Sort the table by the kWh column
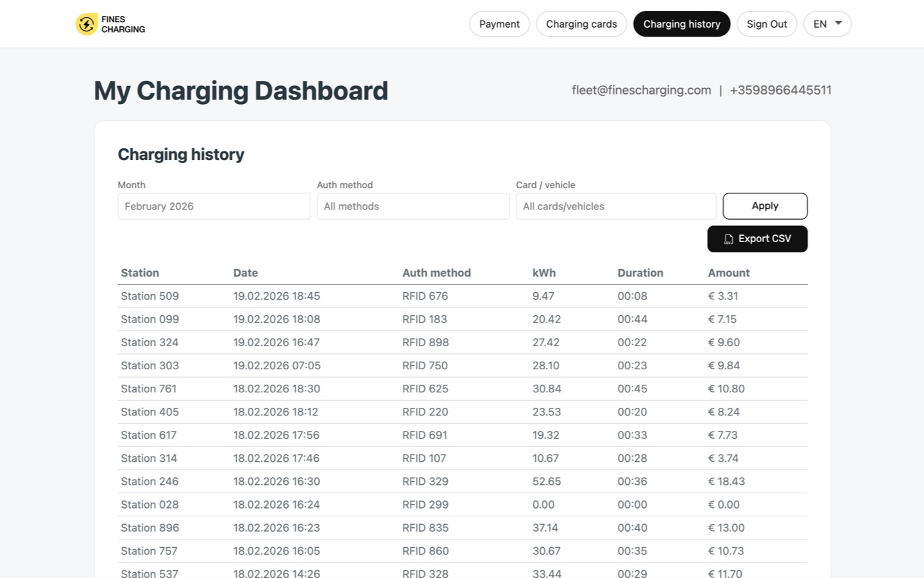Viewport: 924px width, 578px height. (543, 272)
